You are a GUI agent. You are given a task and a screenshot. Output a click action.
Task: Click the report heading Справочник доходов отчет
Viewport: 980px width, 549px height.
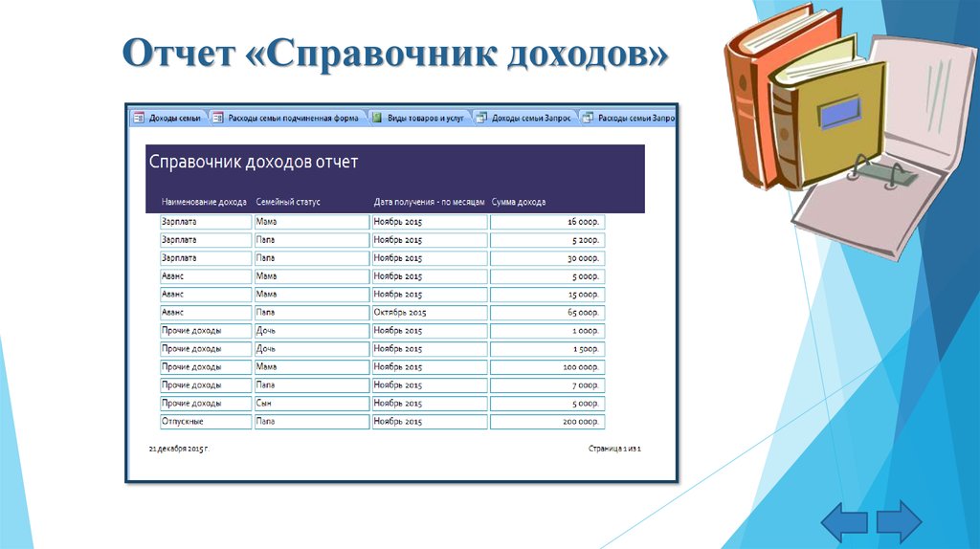click(253, 162)
